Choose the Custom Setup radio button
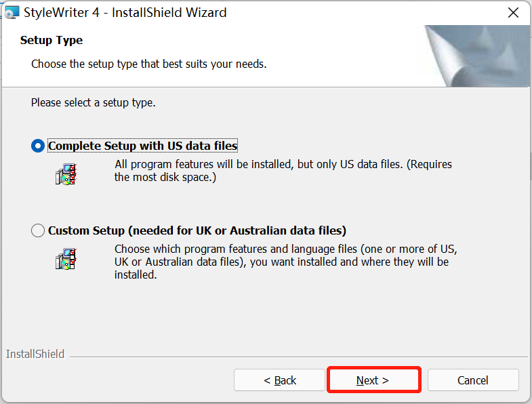 38,230
